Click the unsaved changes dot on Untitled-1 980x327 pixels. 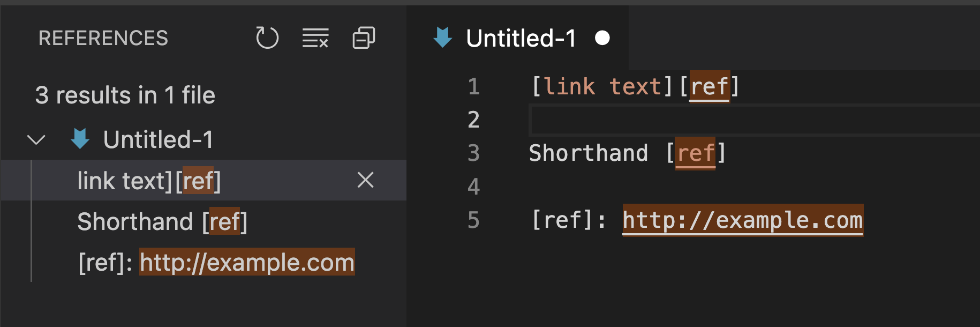(603, 38)
